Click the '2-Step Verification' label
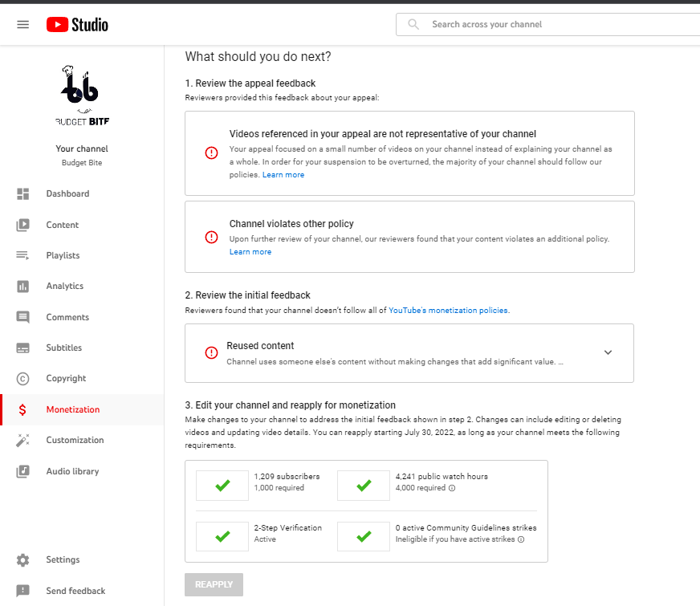Viewport: 700px width, 606px height. [x=288, y=528]
